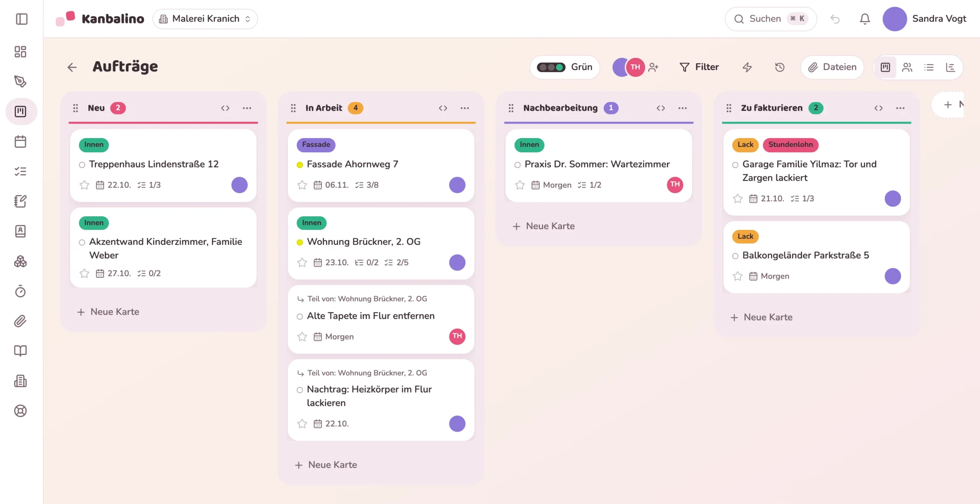Screen dimensions: 980x504
Task: Star the Alte Tapete im Flur card
Action: click(x=302, y=337)
